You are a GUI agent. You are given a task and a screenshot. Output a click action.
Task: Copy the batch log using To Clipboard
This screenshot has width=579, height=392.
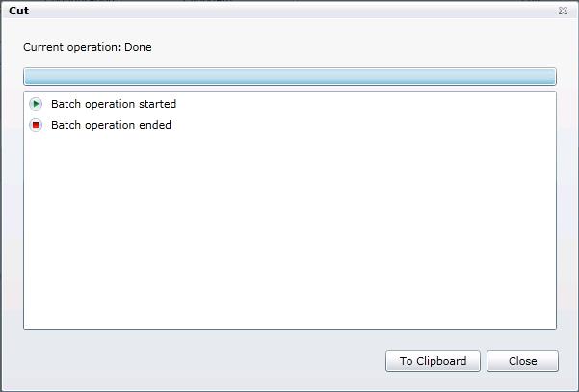click(x=433, y=361)
